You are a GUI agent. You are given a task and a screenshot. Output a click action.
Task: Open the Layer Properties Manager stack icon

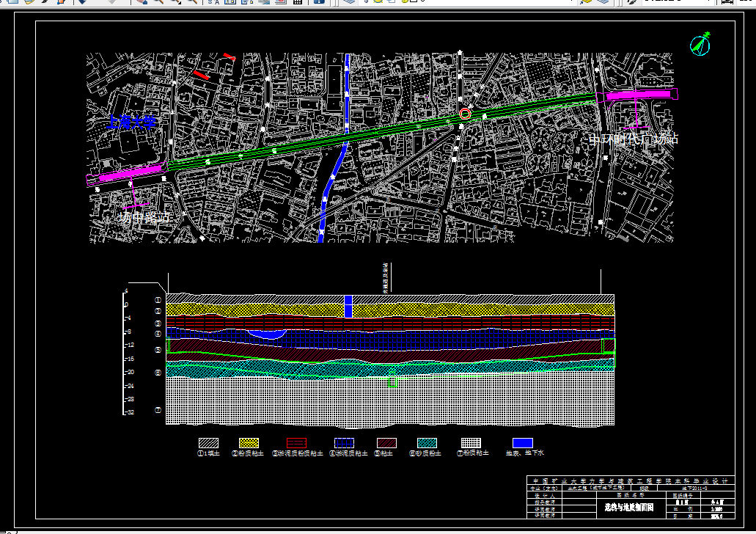(349, 2)
